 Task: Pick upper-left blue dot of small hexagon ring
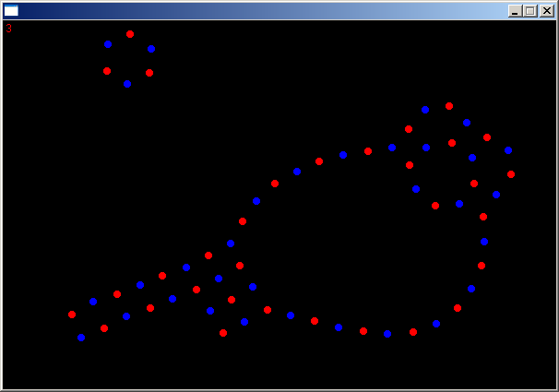[108, 44]
